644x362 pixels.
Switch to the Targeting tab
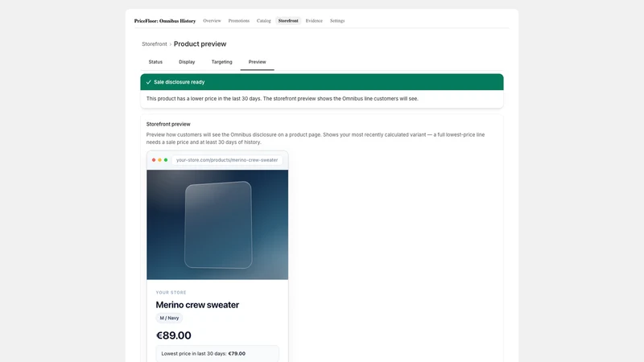222,62
